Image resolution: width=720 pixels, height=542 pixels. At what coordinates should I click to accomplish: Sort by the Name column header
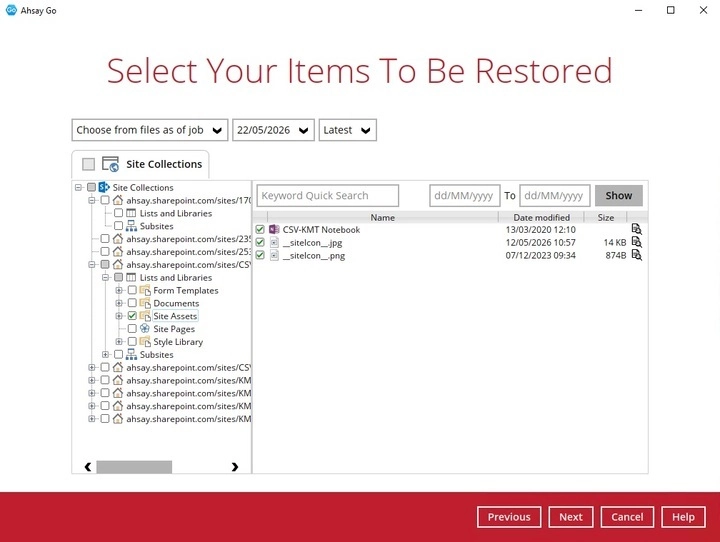(382, 217)
